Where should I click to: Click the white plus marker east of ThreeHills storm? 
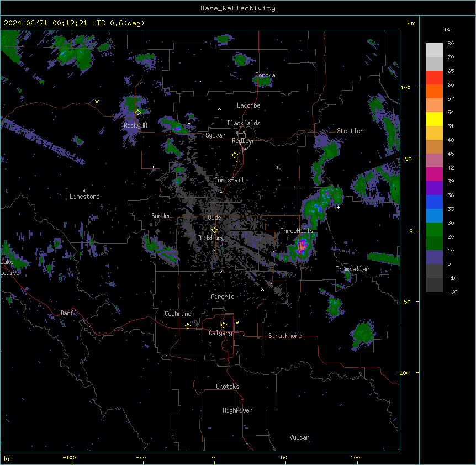point(338,207)
